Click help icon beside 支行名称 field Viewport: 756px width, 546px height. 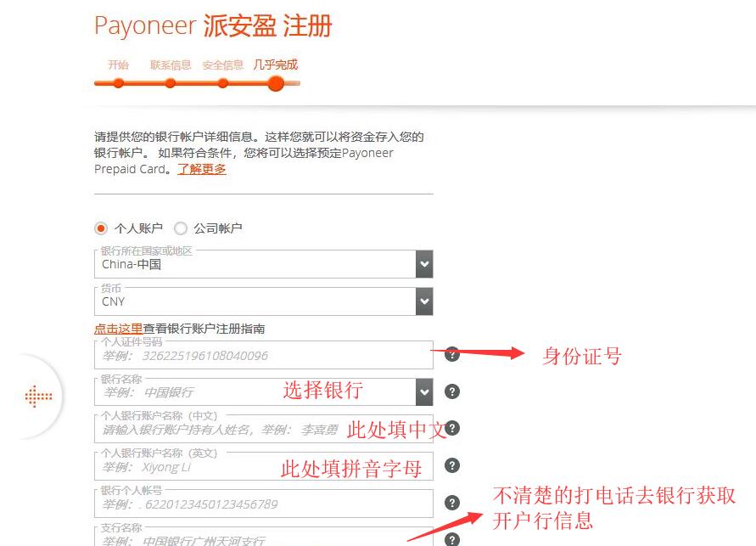(452, 538)
